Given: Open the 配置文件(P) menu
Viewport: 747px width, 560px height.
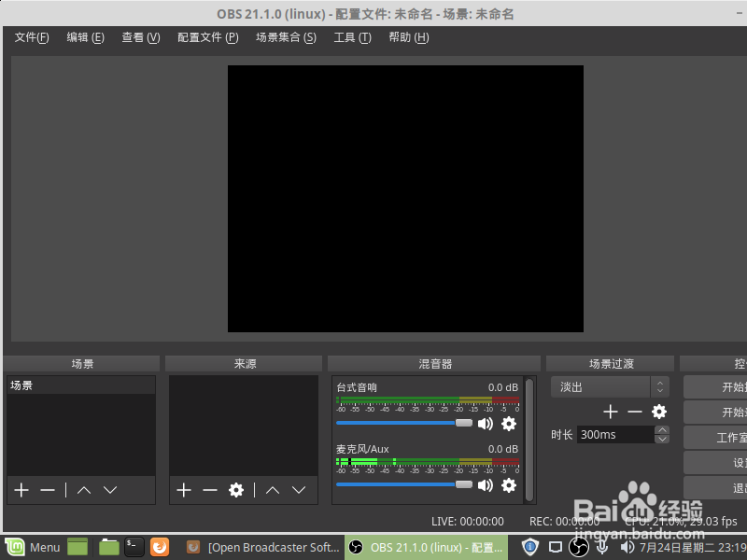Looking at the screenshot, I should click(x=207, y=37).
